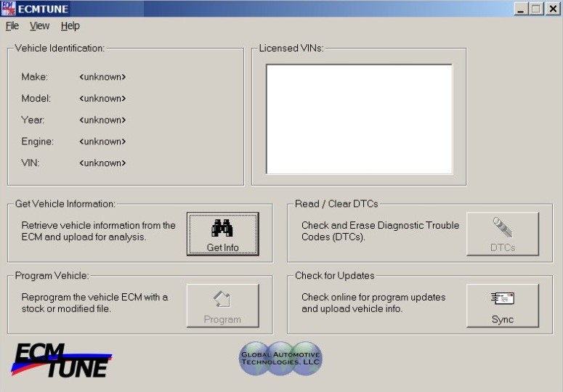Click the 'Check for Updates' group label
563x392 pixels.
335,275
